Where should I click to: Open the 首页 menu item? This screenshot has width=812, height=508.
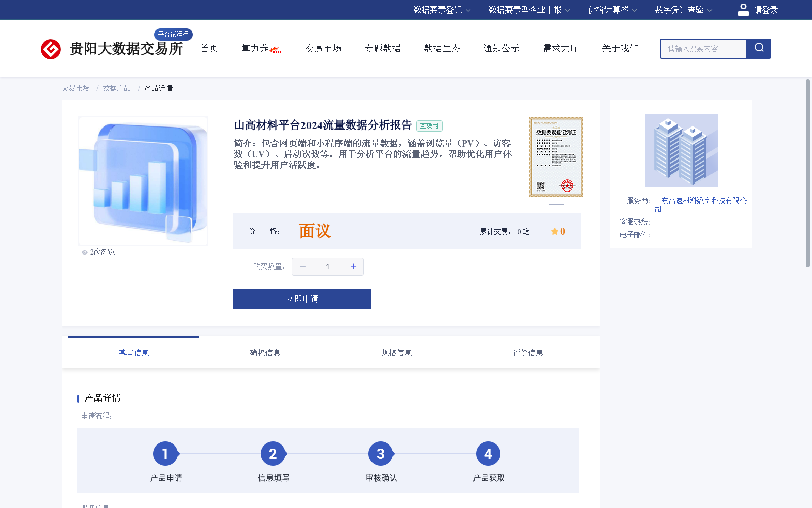pos(209,48)
